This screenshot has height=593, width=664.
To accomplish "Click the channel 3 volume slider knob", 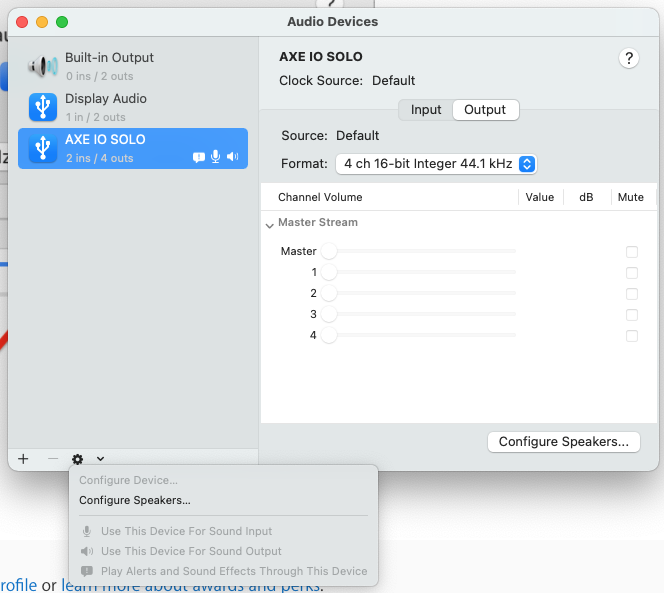I will point(329,314).
